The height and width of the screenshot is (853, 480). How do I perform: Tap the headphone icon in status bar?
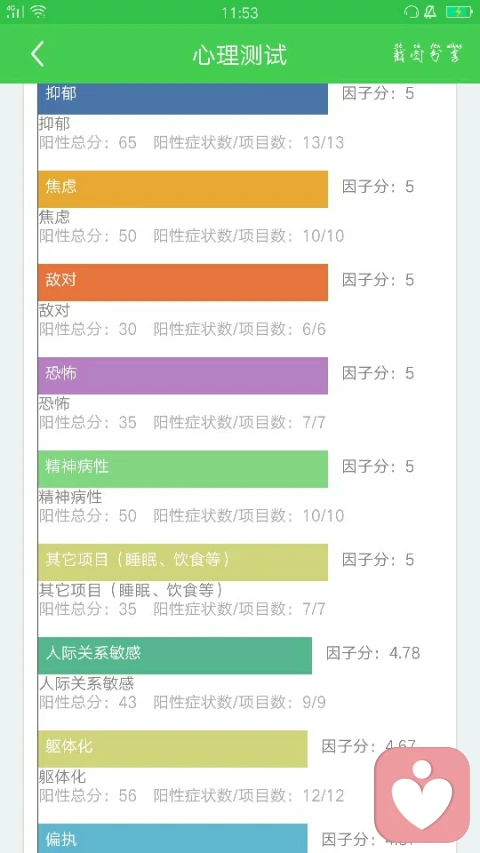pyautogui.click(x=411, y=11)
